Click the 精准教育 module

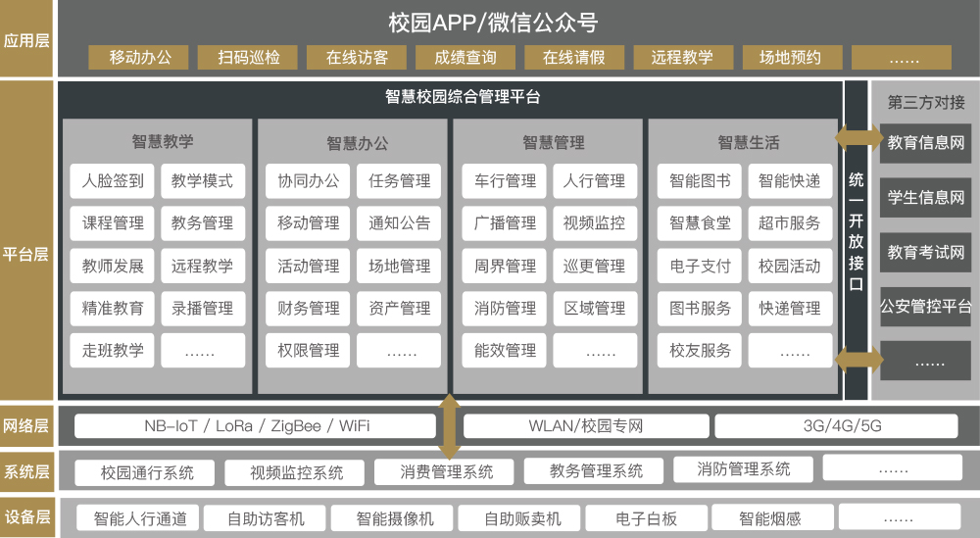coord(112,308)
